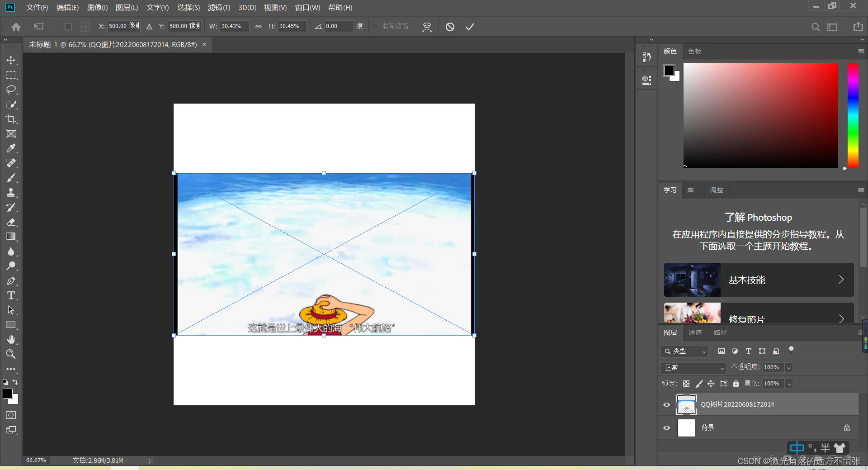868x470 pixels.
Task: Toggle layer filtering switch
Action: (x=791, y=350)
